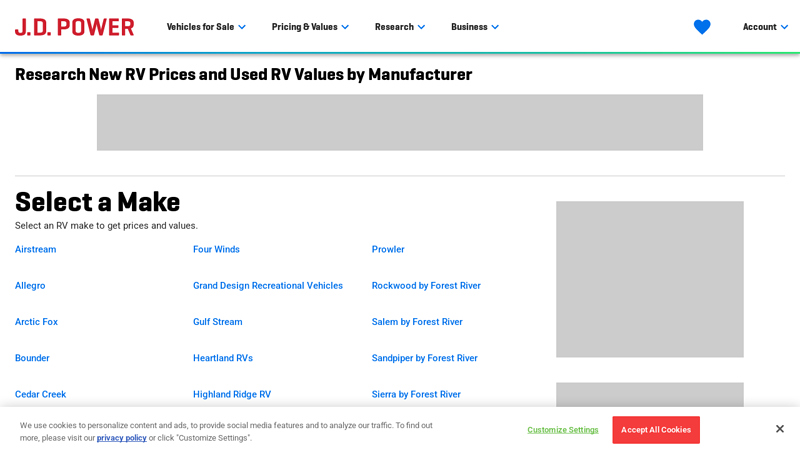The width and height of the screenshot is (800, 450).
Task: Expand Vehicles for Sale dropdown chevron
Action: click(242, 27)
